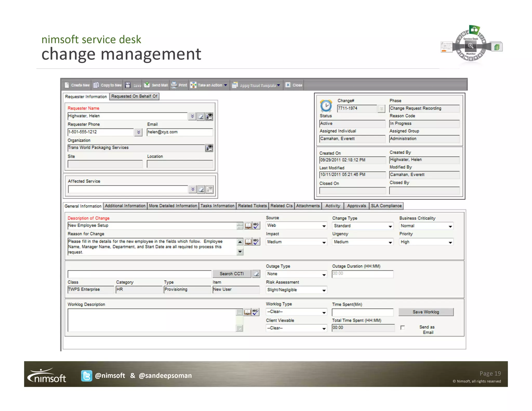
Task: Open the General Information tab
Action: (x=83, y=206)
